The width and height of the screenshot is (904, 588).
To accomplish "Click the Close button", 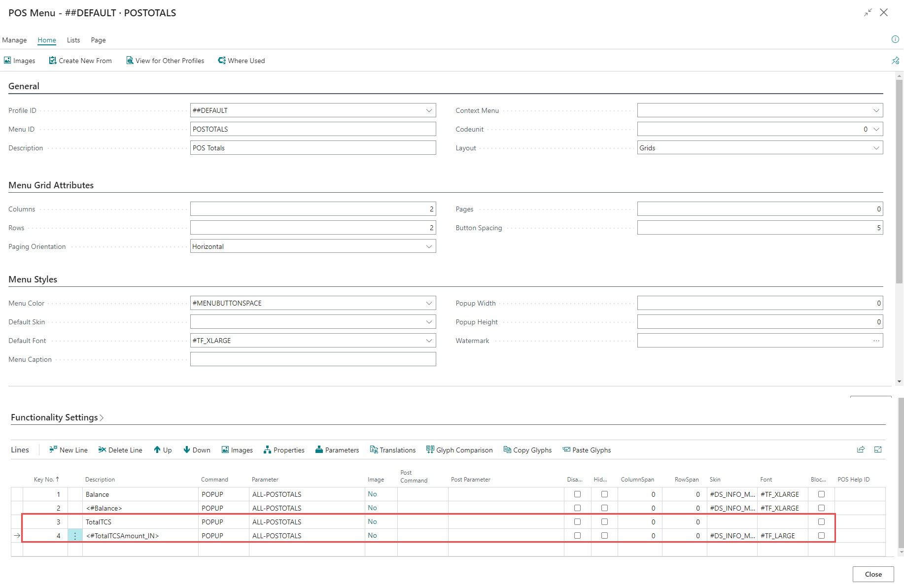I will point(873,574).
